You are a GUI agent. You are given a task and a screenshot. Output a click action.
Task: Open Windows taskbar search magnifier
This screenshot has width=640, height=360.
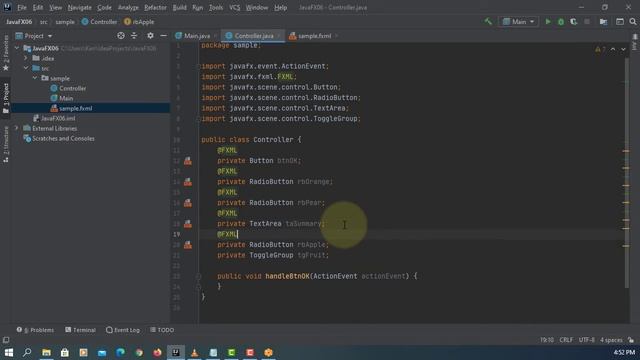pos(27,353)
